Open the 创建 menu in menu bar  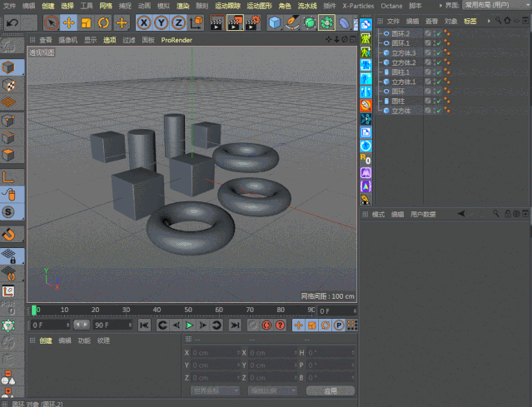(47, 6)
